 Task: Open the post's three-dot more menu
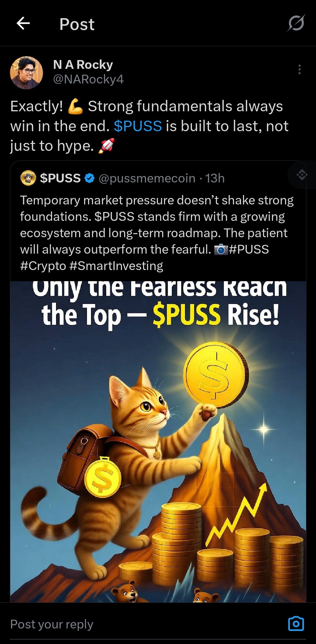(x=299, y=69)
